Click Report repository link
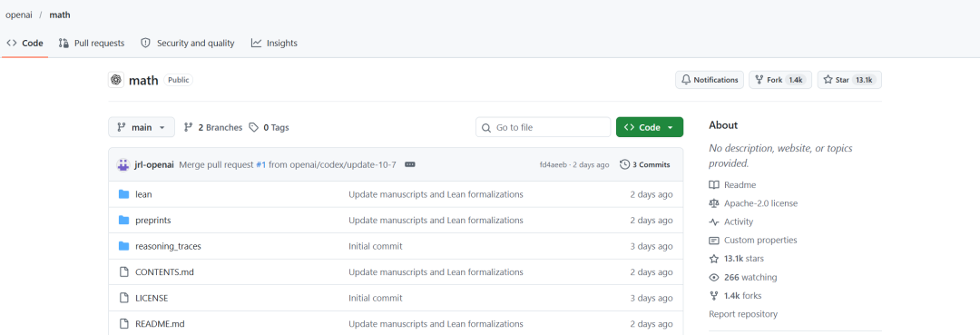The height and width of the screenshot is (335, 980). (x=743, y=314)
